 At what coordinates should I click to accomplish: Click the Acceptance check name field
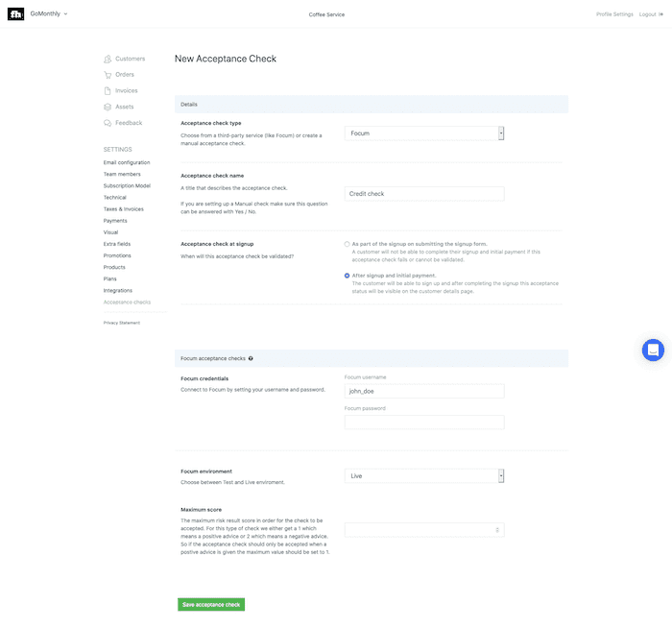click(x=424, y=194)
